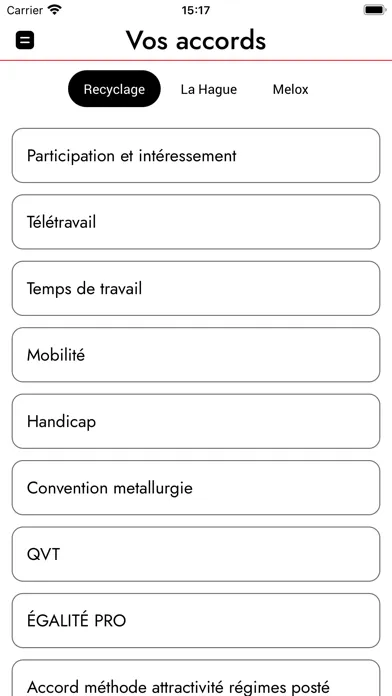Open the ÉGALITÉ PRO accord

pyautogui.click(x=196, y=621)
